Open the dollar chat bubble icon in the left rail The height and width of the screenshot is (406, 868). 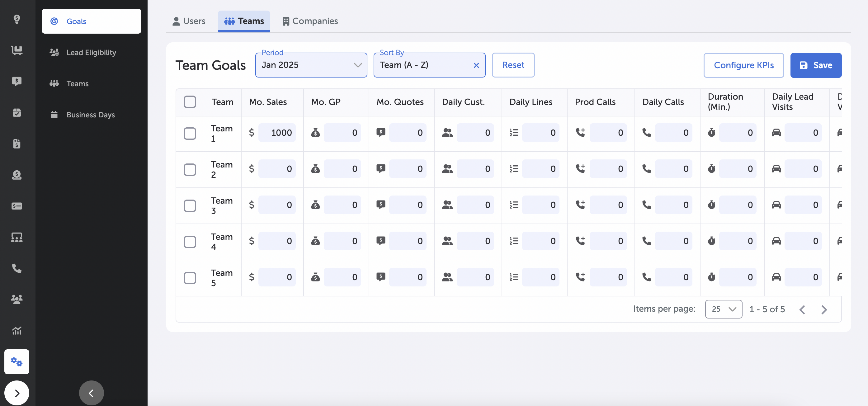[17, 81]
